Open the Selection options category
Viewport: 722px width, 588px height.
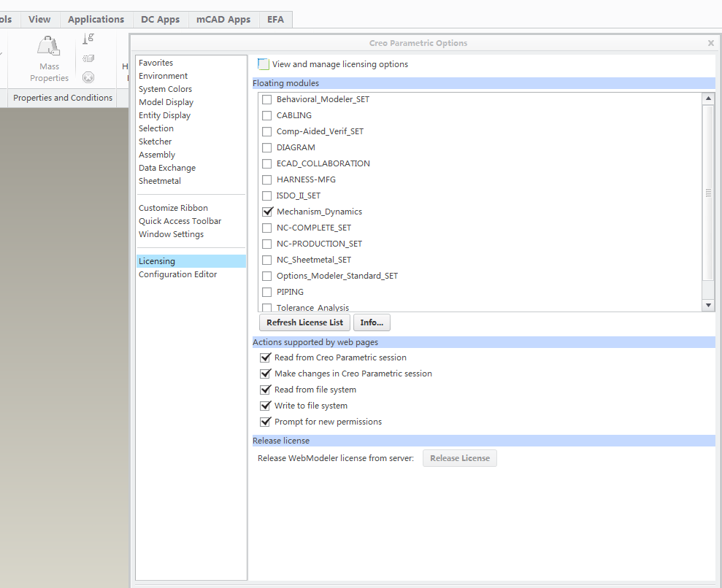point(156,128)
